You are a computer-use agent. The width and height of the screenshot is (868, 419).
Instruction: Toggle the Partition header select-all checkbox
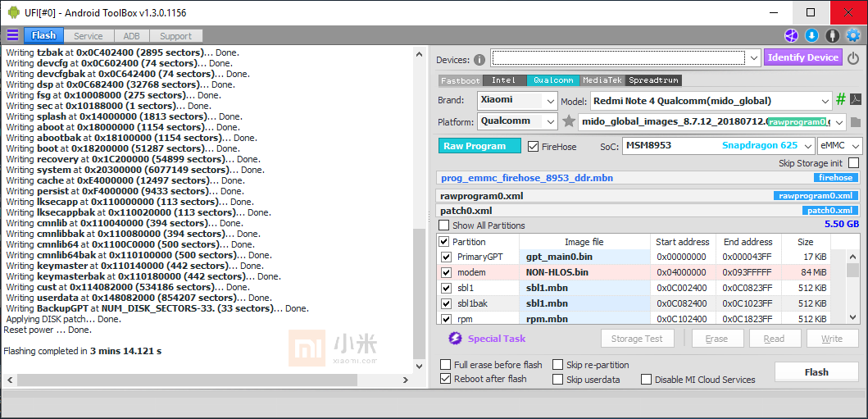point(444,242)
